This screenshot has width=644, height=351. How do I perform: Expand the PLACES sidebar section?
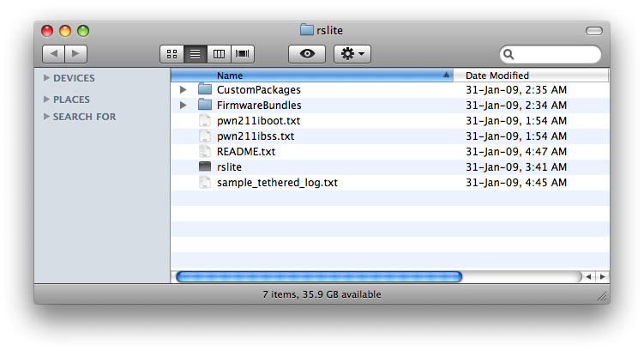pyautogui.click(x=47, y=100)
